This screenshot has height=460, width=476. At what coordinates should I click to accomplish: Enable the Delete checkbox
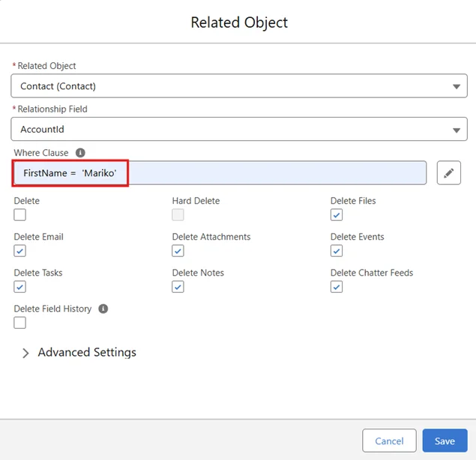tap(20, 215)
